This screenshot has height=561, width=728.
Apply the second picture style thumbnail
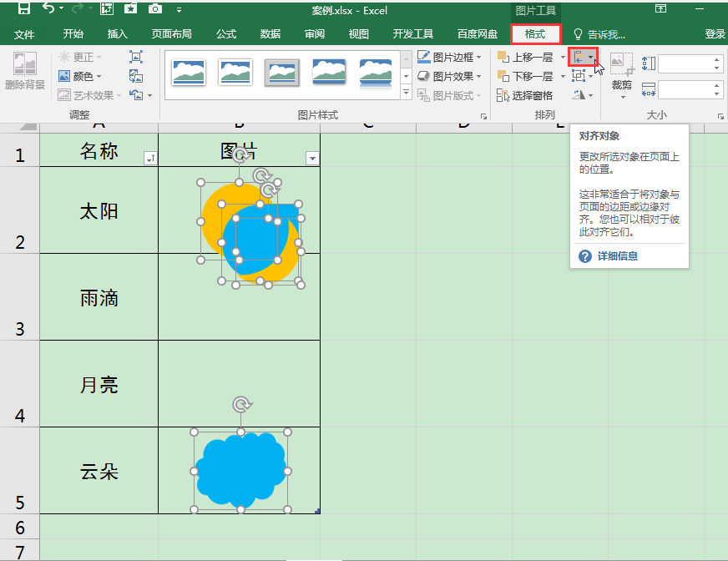235,73
